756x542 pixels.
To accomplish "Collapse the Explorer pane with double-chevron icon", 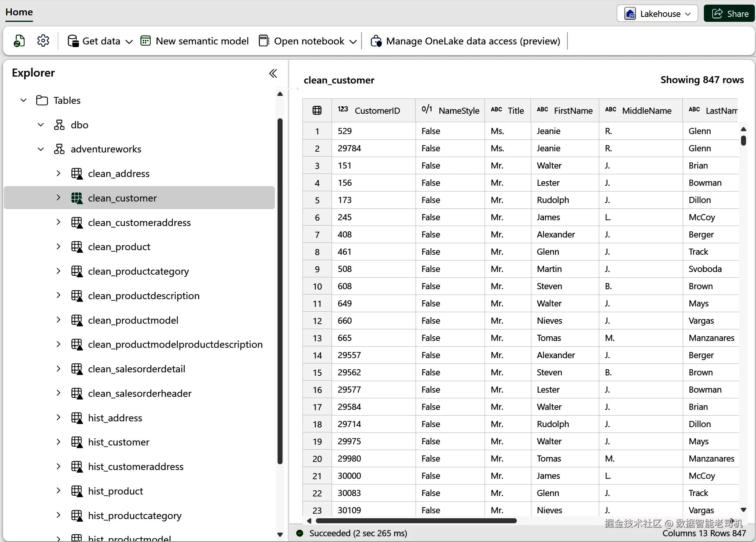I will click(273, 73).
